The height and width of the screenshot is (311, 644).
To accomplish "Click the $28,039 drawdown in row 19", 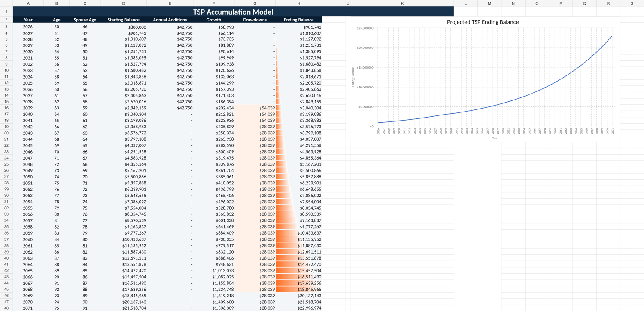I will pos(255,127).
